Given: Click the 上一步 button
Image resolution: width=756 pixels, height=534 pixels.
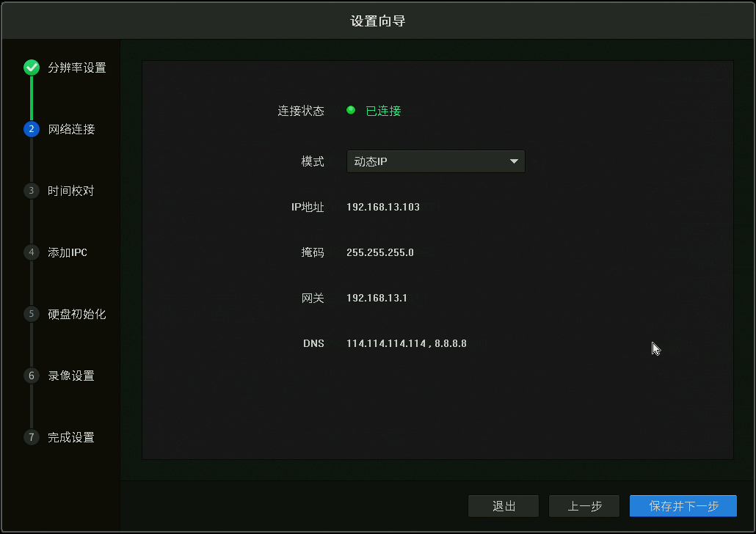Looking at the screenshot, I should tap(584, 506).
